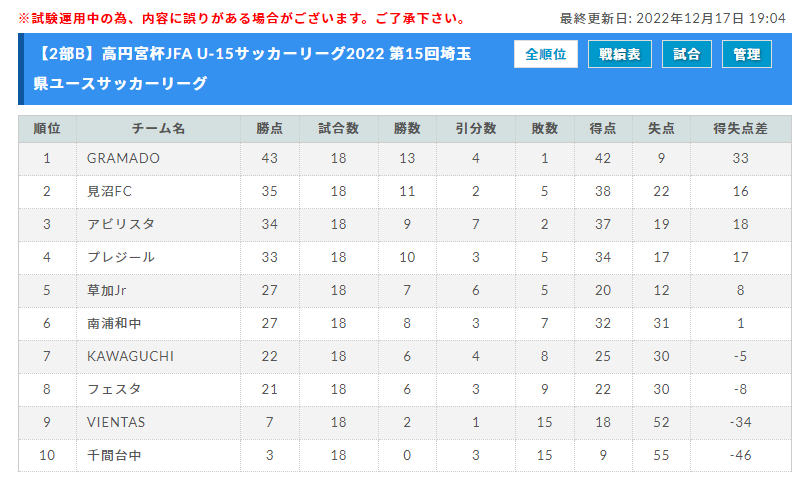Select the VIENTAS team entry
Viewport: 803px width, 482px height.
click(x=116, y=422)
